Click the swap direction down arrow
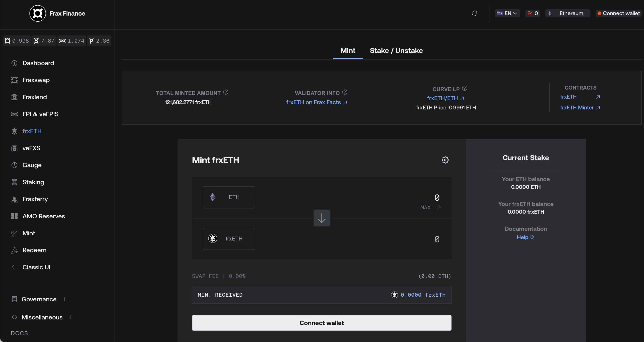This screenshot has height=342, width=644. coord(322,218)
